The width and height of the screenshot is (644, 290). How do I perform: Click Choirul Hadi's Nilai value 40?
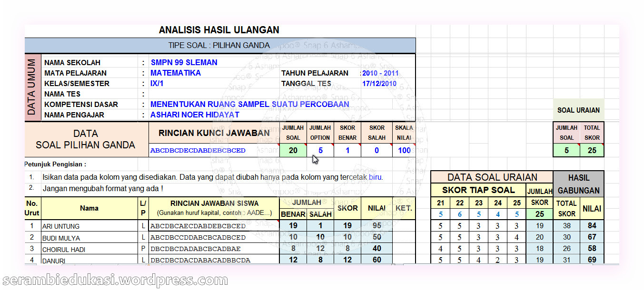[x=377, y=249]
